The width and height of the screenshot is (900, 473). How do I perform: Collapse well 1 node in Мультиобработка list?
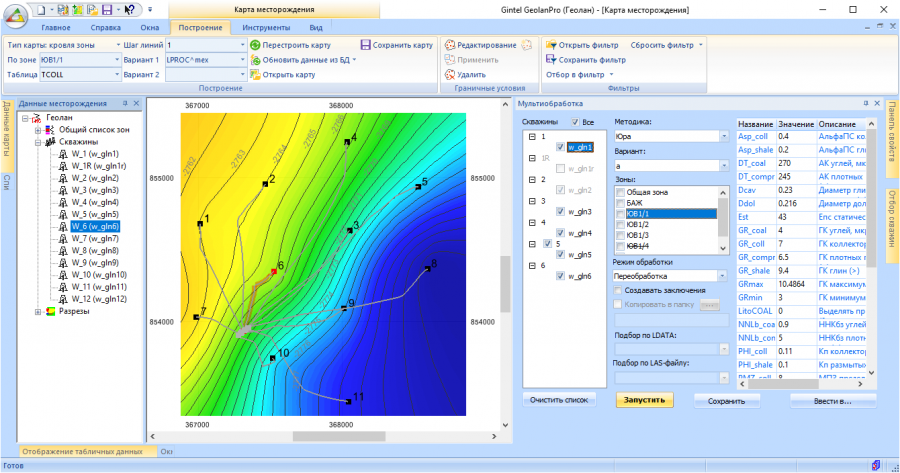pos(532,137)
